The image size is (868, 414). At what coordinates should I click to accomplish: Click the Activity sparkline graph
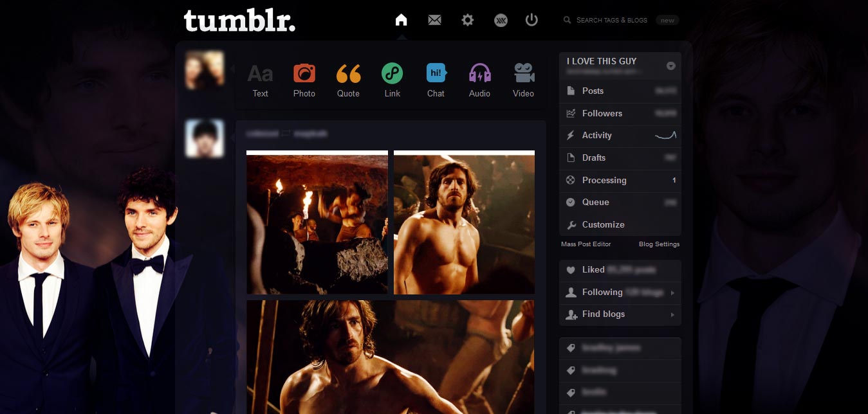pos(665,136)
